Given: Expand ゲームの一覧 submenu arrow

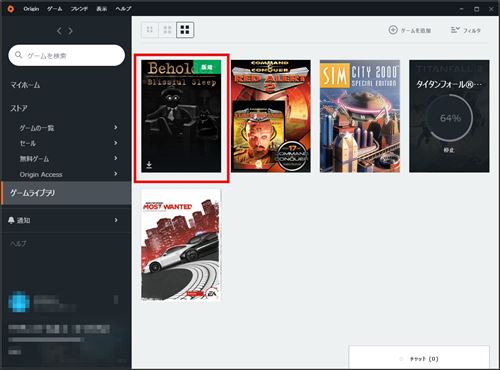Looking at the screenshot, I should point(116,127).
